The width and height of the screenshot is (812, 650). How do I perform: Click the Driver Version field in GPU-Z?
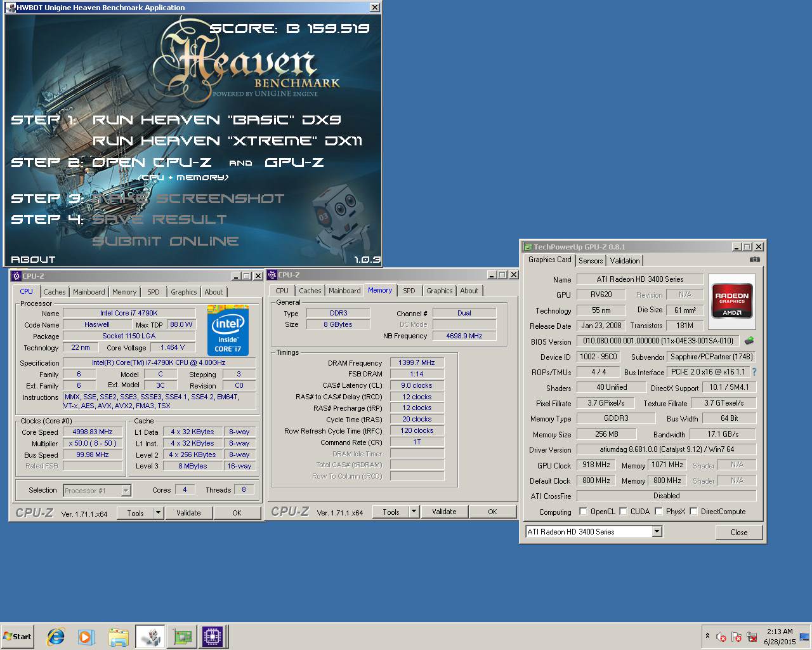(x=666, y=449)
